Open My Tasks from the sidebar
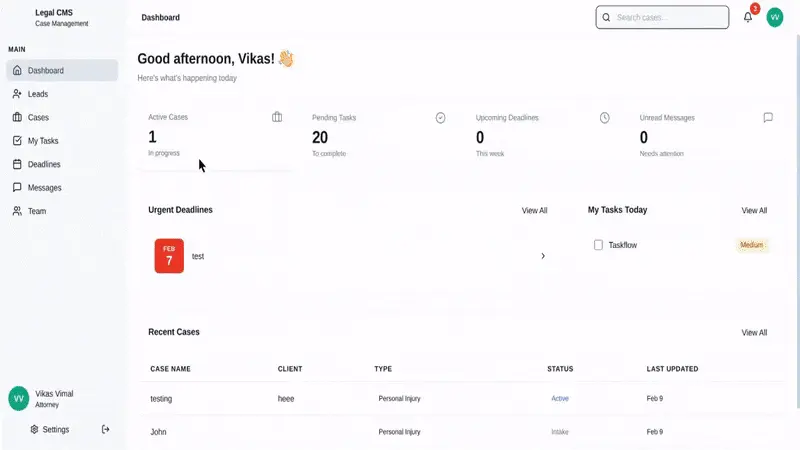 tap(43, 141)
